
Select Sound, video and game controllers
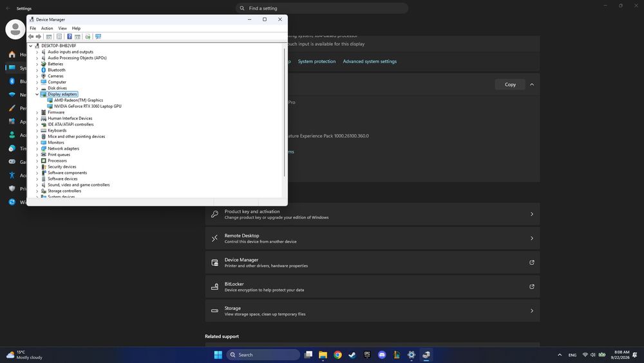click(x=79, y=185)
